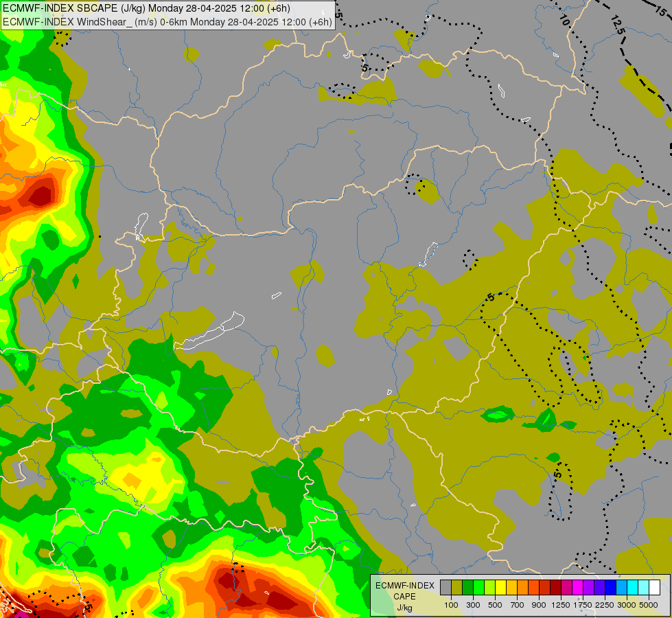The width and height of the screenshot is (672, 618).
Task: Click the WindShear 0-6km title line
Action: point(167,22)
